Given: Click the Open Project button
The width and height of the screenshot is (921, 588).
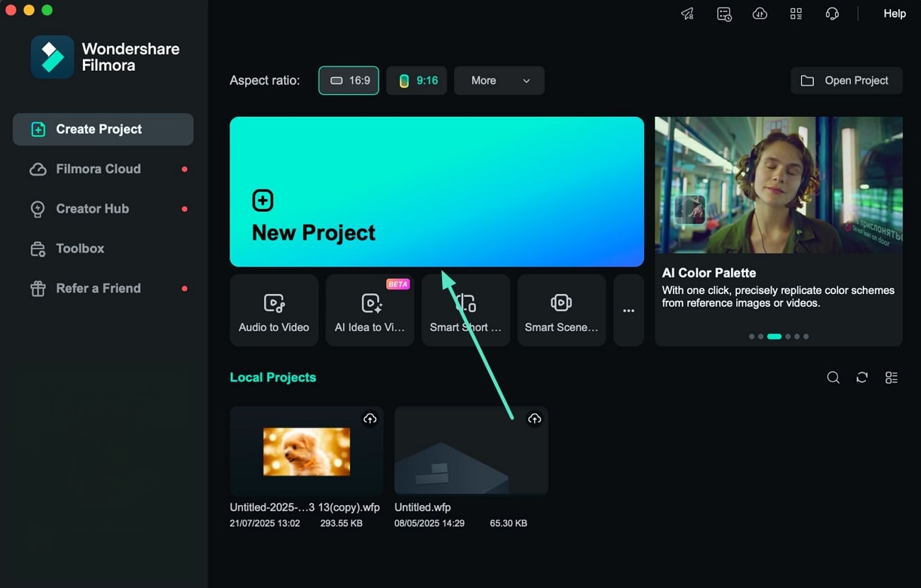Looking at the screenshot, I should click(x=847, y=81).
